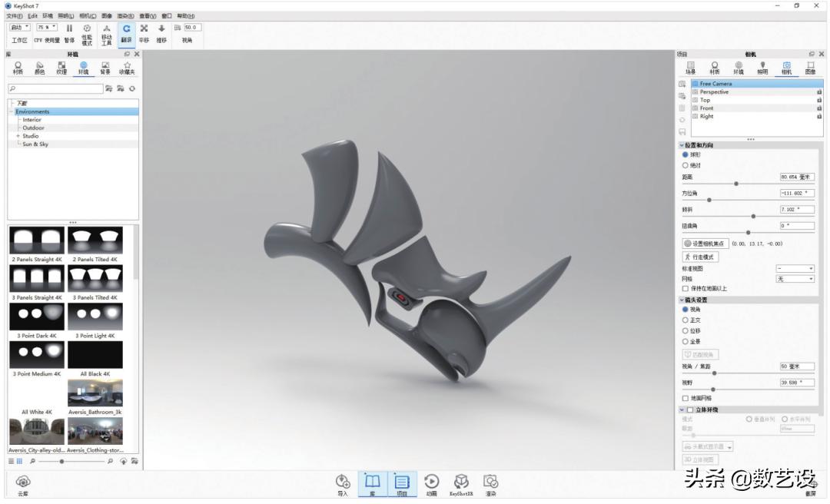The height and width of the screenshot is (504, 830).
Task: Open the library Colors tab (颜色)
Action: pyautogui.click(x=40, y=68)
